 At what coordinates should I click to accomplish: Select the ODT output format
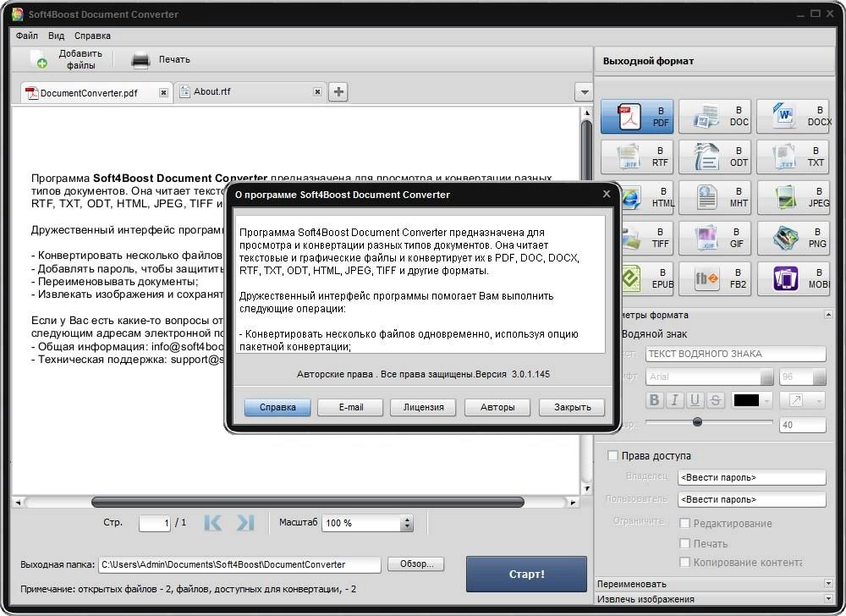point(715,157)
